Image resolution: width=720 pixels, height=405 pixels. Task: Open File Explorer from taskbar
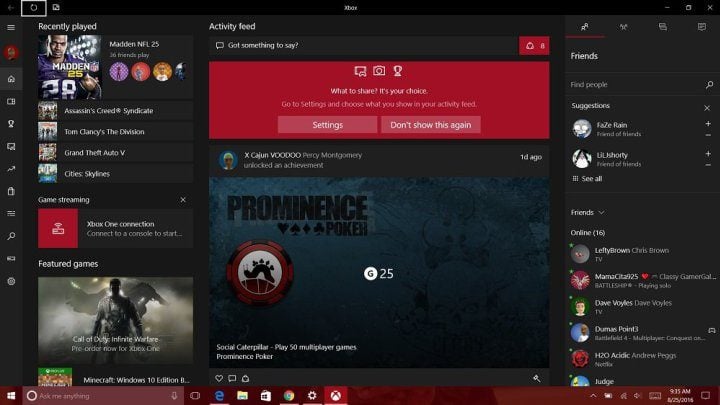point(242,396)
